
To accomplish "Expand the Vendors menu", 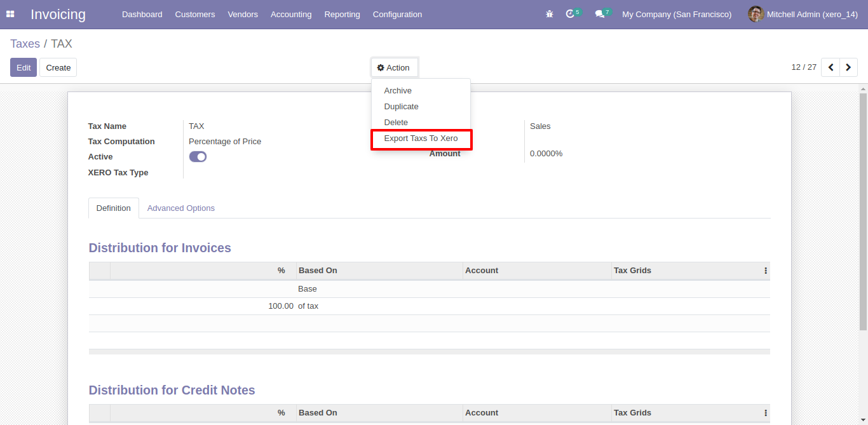I will 243,14.
